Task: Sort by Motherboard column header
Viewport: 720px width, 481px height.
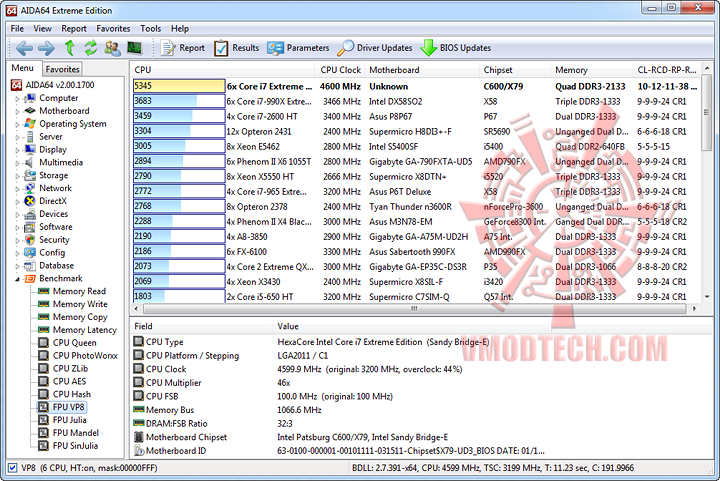Action: point(422,70)
